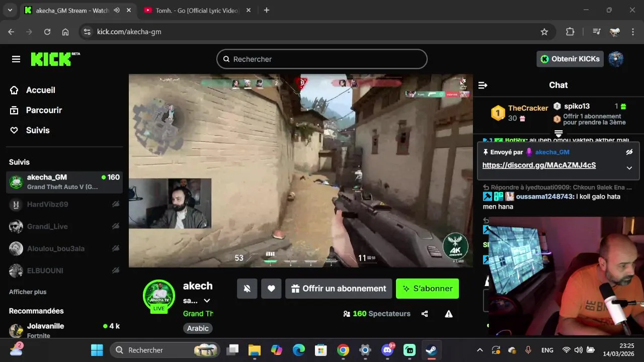Open Steam from the taskbar

point(432,350)
